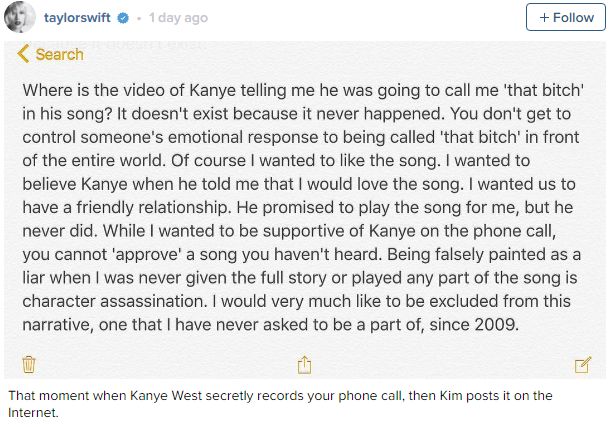Open taylorswift profile picture
The width and height of the screenshot is (611, 427).
(19, 17)
